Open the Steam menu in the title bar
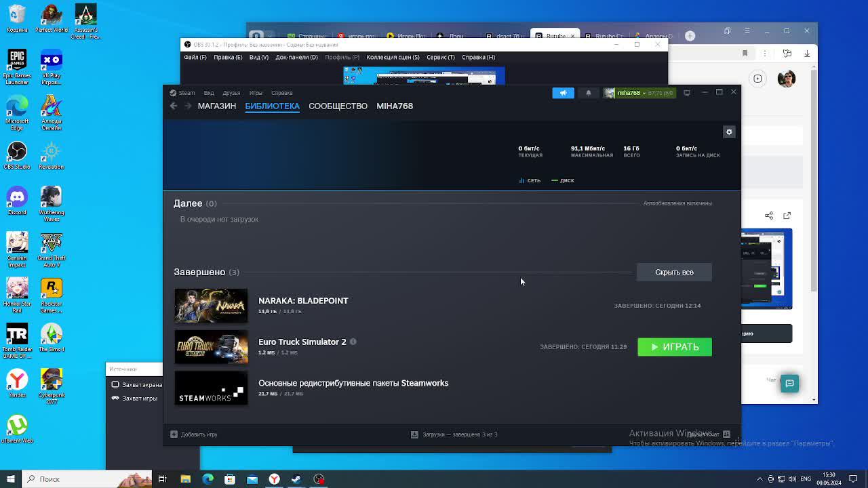The image size is (868, 488). pyautogui.click(x=182, y=93)
